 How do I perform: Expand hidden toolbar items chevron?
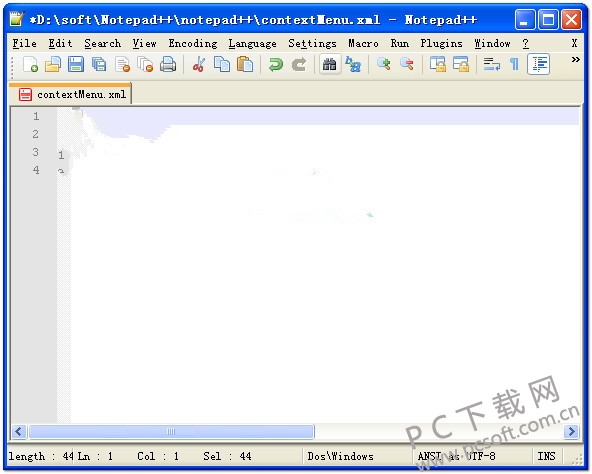click(x=575, y=59)
